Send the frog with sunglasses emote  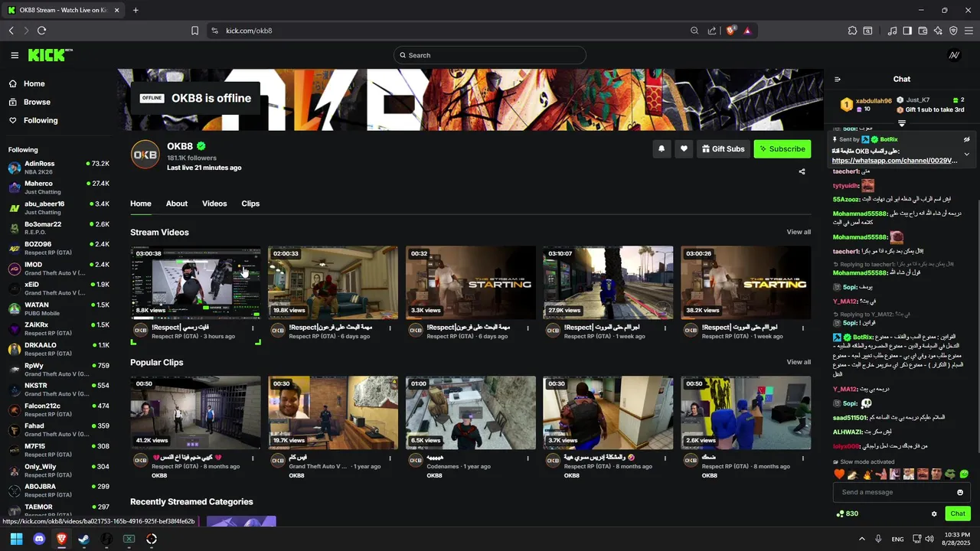click(x=950, y=474)
